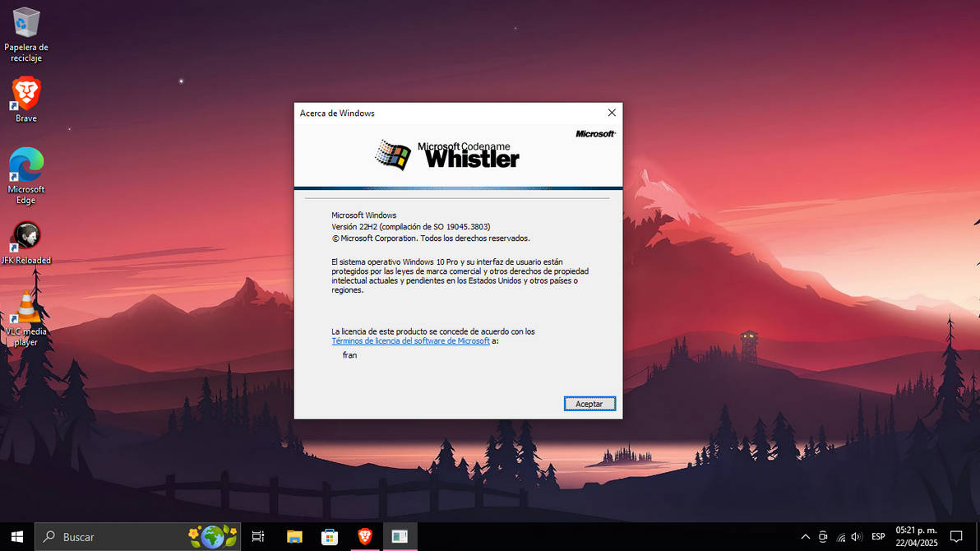The image size is (980, 551).
Task: Open Task View from the taskbar
Action: (x=257, y=537)
